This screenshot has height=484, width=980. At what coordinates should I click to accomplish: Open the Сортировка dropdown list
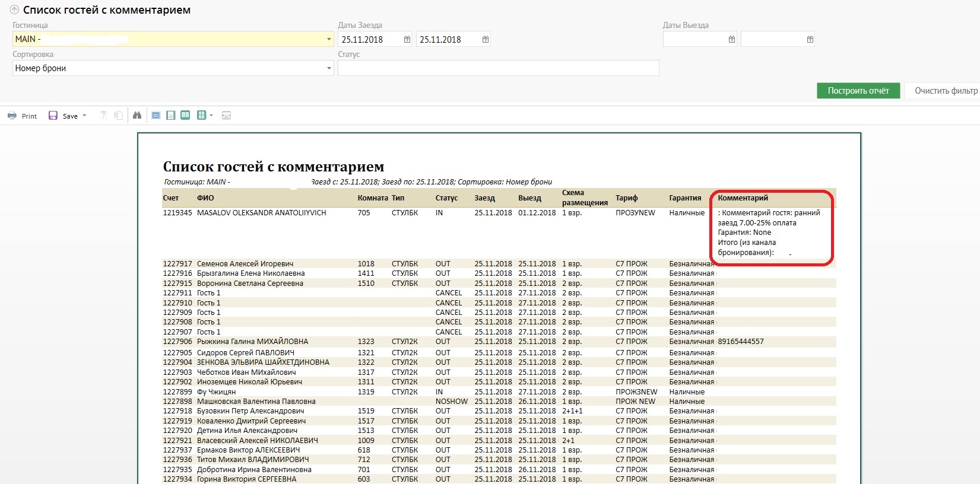coord(329,69)
